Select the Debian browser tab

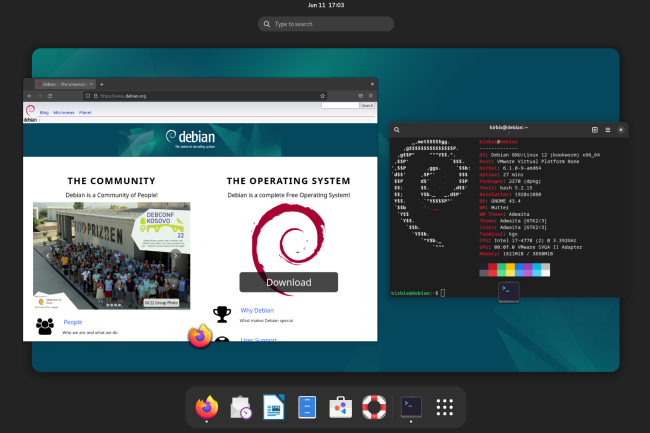pyautogui.click(x=64, y=84)
